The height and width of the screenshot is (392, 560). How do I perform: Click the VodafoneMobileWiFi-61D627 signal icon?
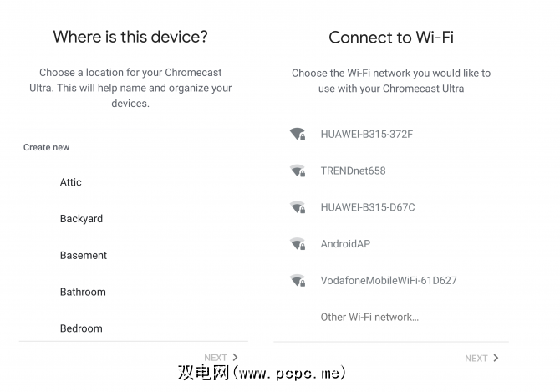[297, 281]
